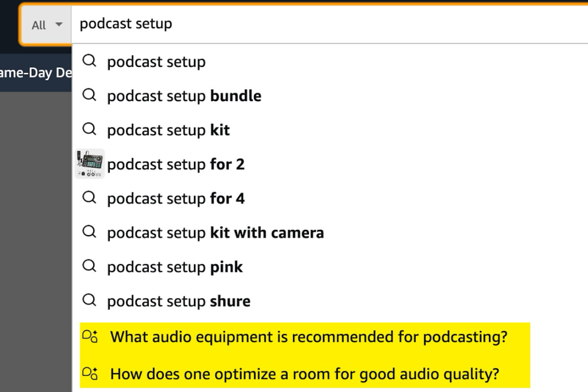
Task: Select the "podcast setup bundle" suggestion
Action: point(184,96)
